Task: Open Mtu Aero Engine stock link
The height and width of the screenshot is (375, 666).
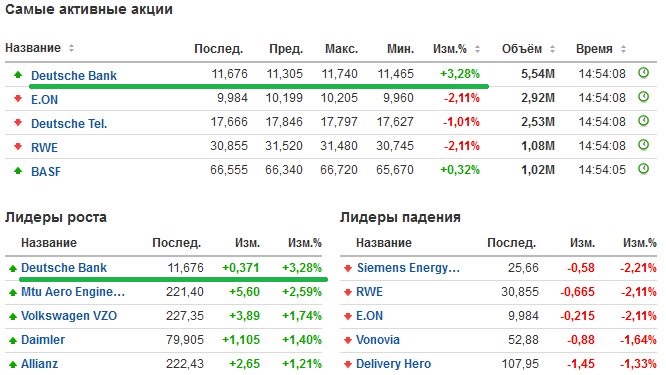Action: tap(73, 292)
